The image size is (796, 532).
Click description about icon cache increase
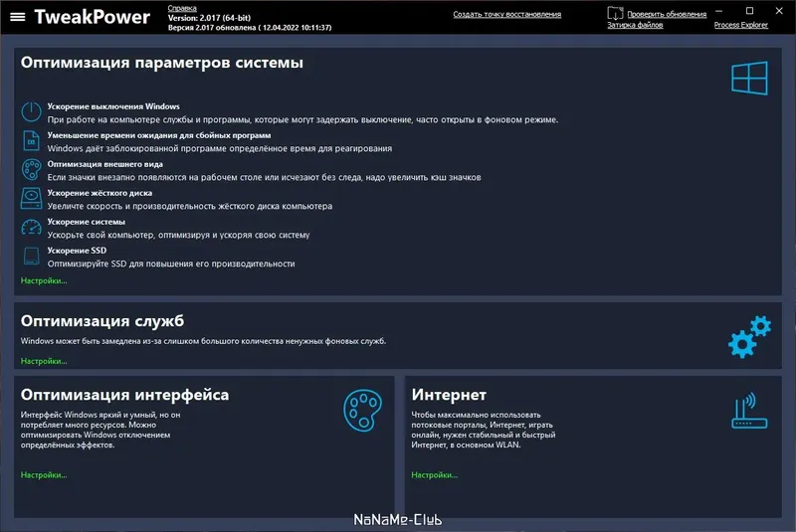tap(264, 178)
